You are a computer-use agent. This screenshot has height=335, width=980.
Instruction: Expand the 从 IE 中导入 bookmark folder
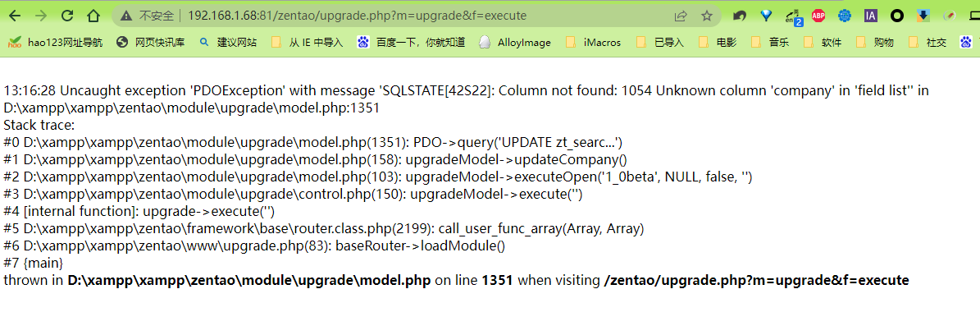(307, 42)
